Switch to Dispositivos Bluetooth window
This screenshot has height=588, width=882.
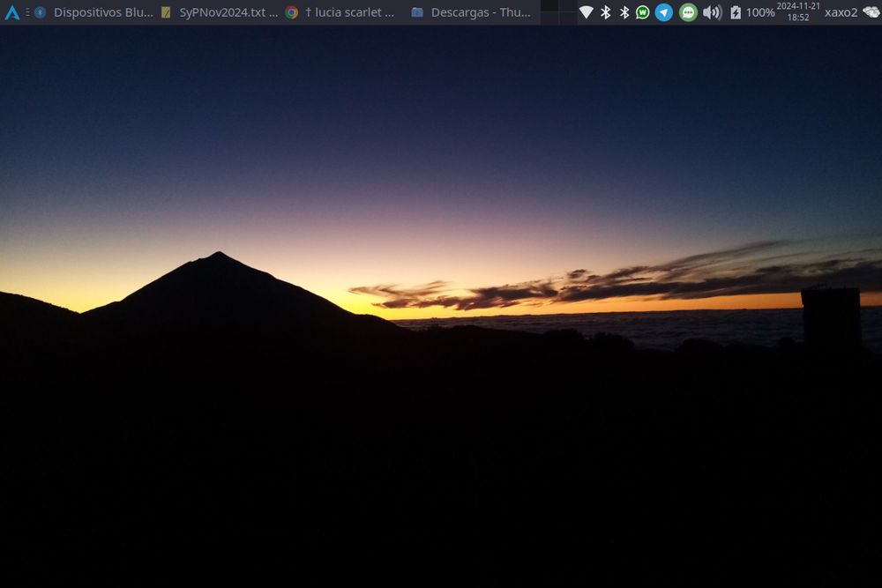(94, 12)
